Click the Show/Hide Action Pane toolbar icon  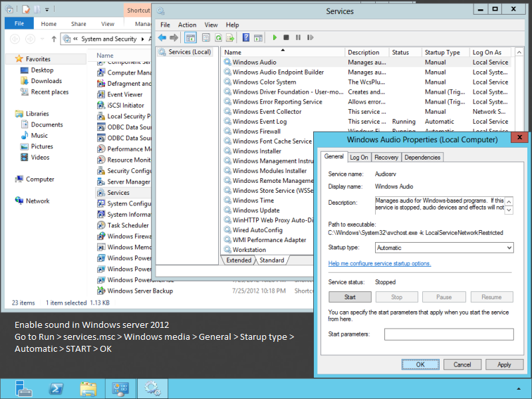(258, 38)
